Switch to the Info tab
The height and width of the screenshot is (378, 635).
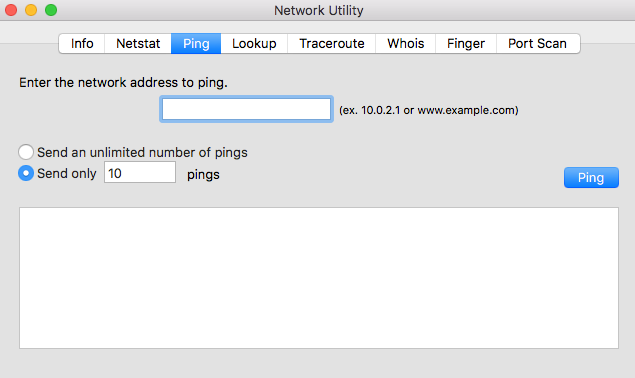(x=82, y=43)
